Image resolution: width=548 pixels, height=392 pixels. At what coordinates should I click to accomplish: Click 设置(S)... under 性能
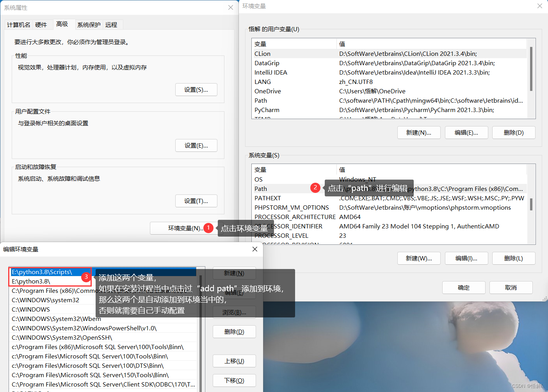196,90
